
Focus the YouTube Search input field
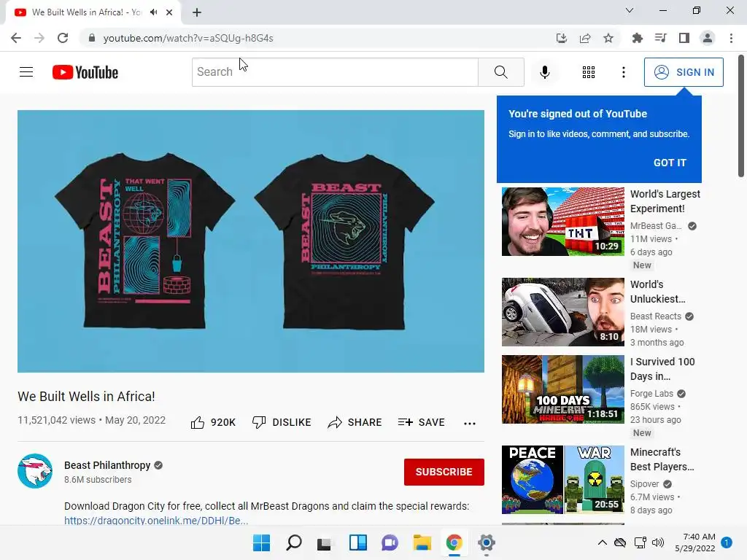(335, 72)
